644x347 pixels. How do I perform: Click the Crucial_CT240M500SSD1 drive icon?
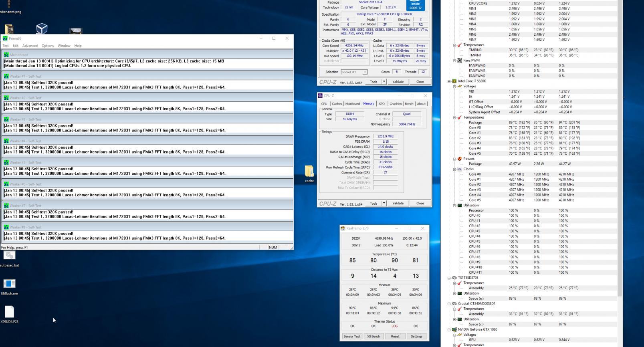[x=454, y=304]
